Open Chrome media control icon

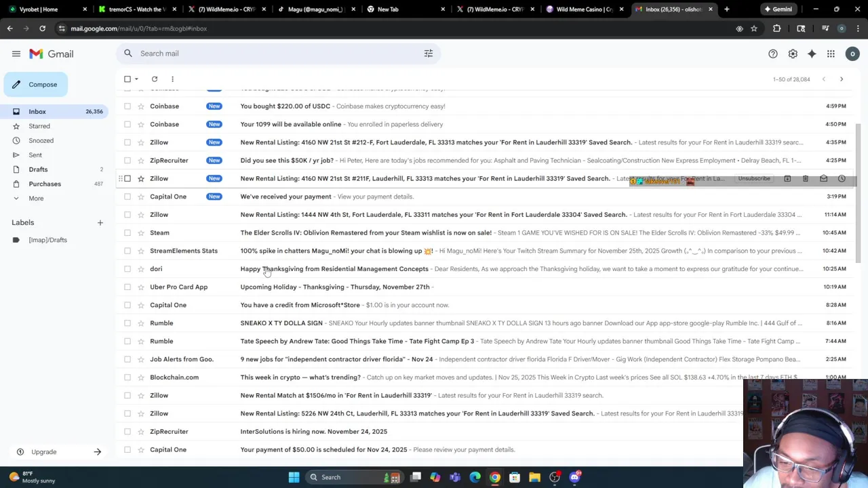[825, 28]
